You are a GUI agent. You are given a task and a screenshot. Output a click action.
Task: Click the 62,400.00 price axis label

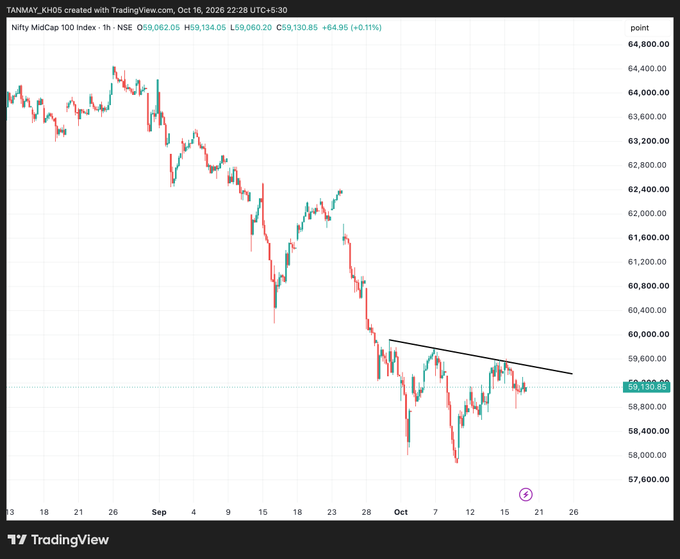(648, 189)
